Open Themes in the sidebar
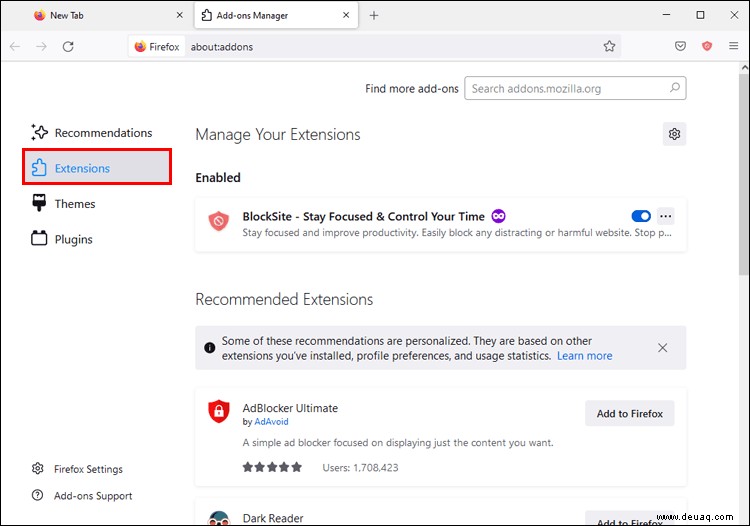750x526 pixels. tap(97, 204)
